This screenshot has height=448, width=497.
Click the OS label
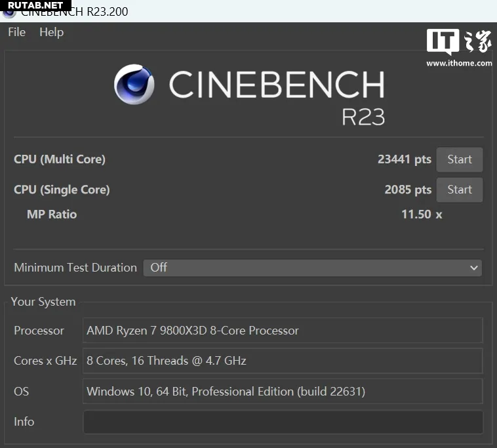coord(21,391)
